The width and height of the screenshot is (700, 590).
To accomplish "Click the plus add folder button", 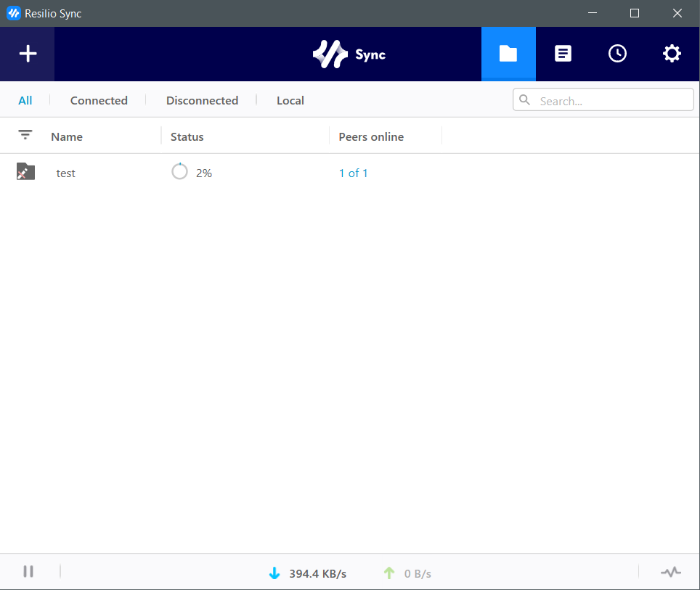I will click(x=28, y=54).
